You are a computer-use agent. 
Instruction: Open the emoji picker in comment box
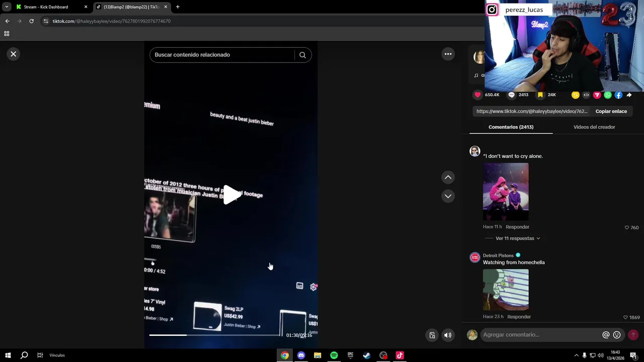617,335
